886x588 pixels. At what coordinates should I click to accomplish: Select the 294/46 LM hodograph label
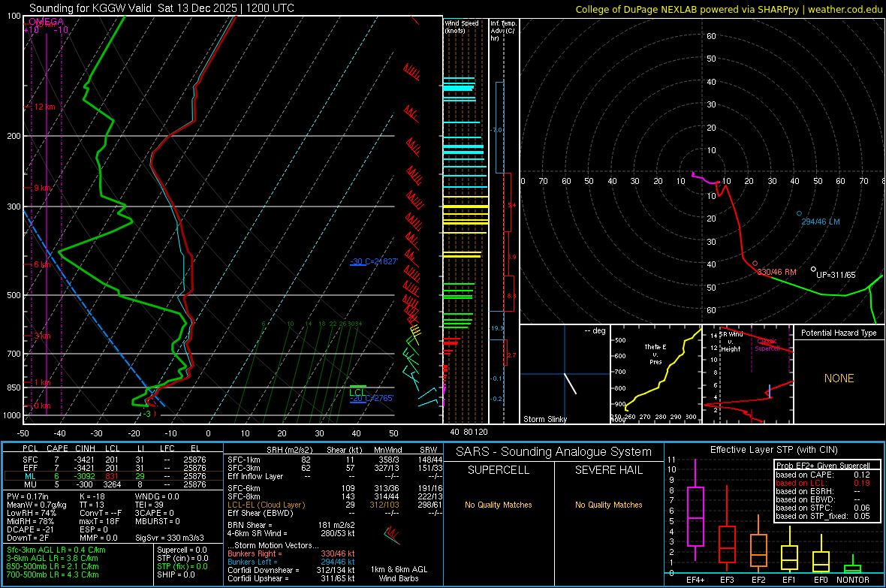821,222
